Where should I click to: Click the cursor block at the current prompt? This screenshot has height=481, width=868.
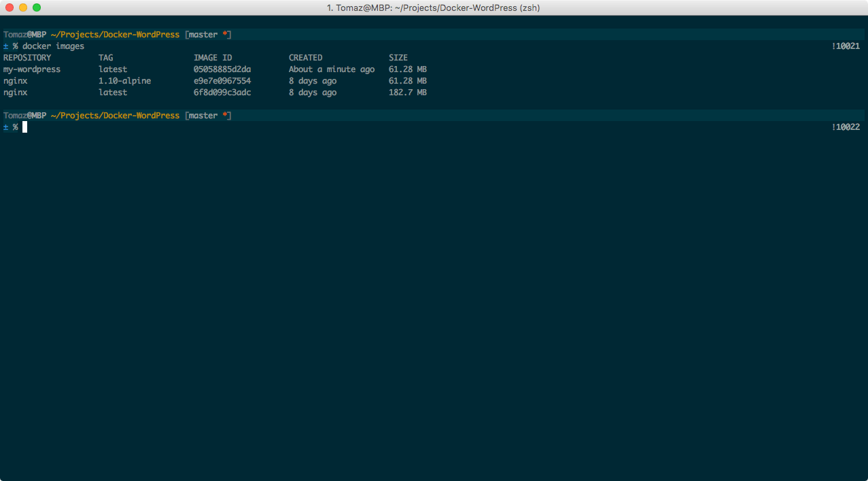pos(24,127)
